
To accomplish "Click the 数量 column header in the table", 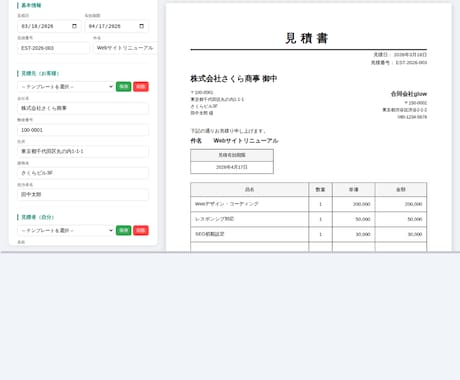I will click(320, 190).
